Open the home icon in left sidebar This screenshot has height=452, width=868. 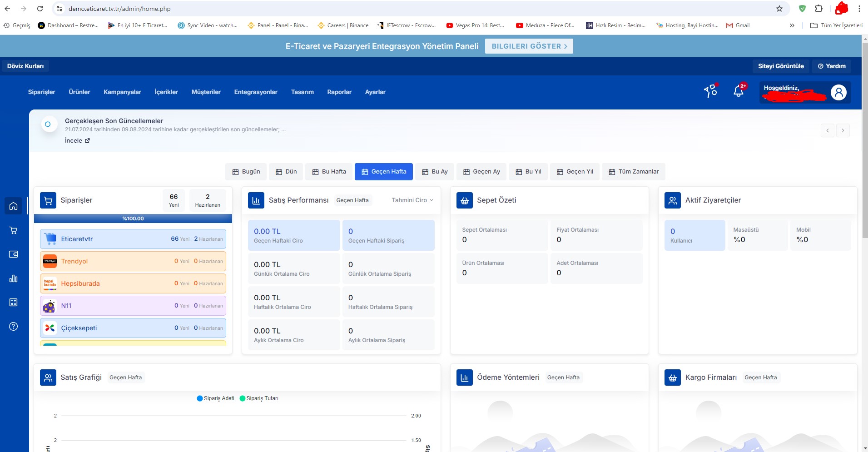click(x=14, y=206)
